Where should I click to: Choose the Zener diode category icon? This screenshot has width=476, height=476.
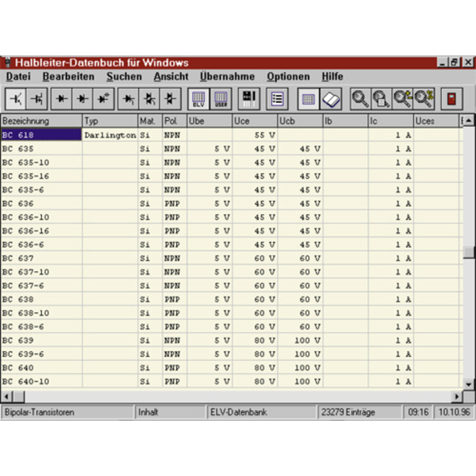[82, 99]
